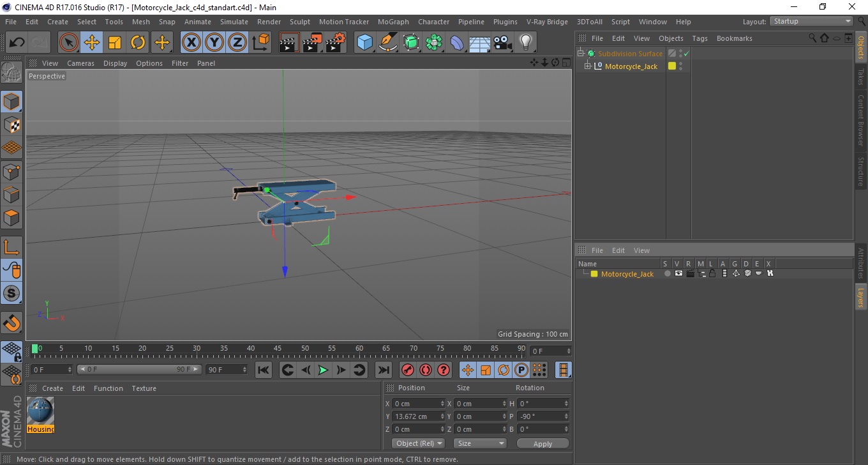Open the Sculpt menu

pyautogui.click(x=300, y=22)
